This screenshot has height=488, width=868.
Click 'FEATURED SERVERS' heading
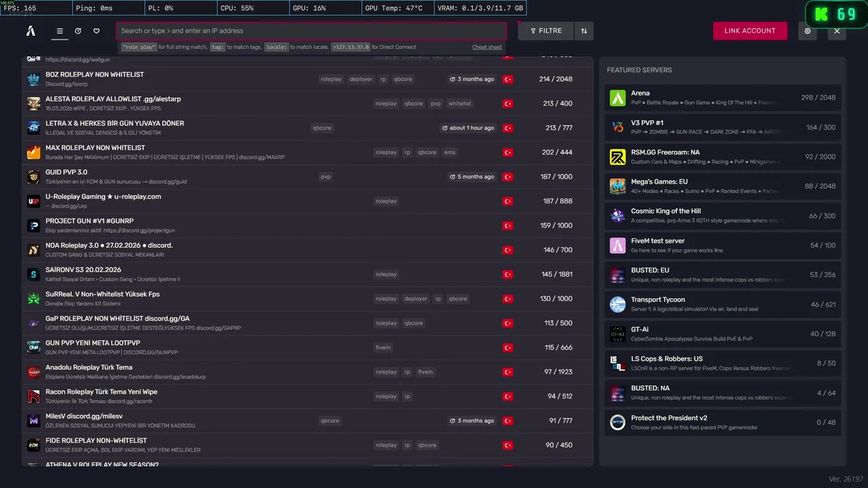point(639,70)
